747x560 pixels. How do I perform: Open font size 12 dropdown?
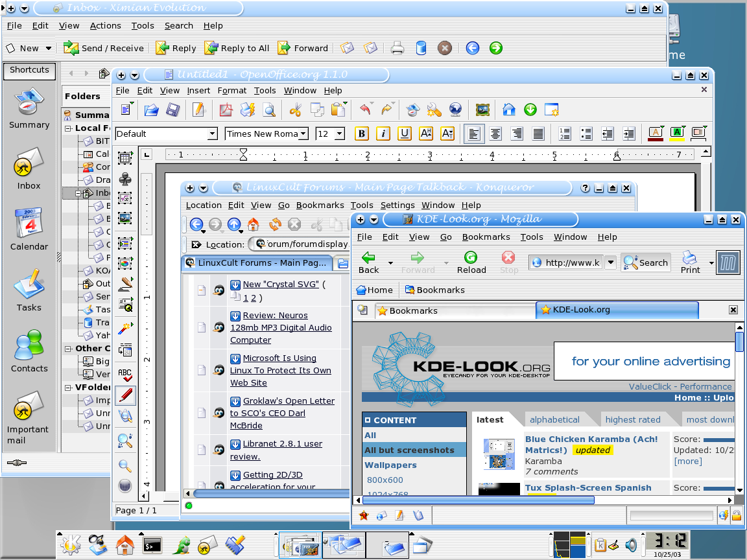click(x=340, y=134)
